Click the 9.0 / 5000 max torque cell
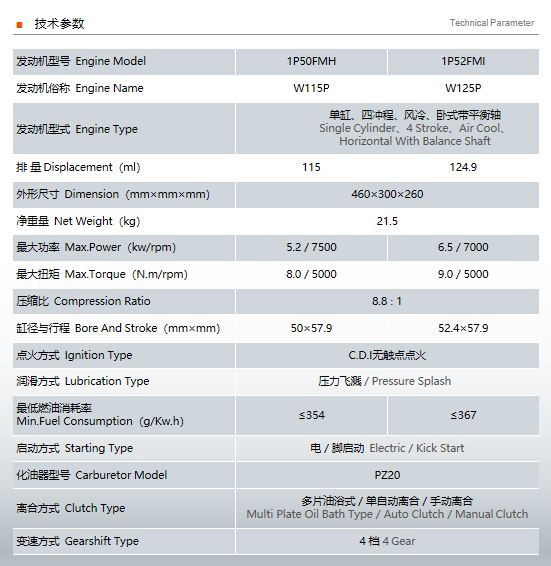This screenshot has height=566, width=551. coord(463,274)
